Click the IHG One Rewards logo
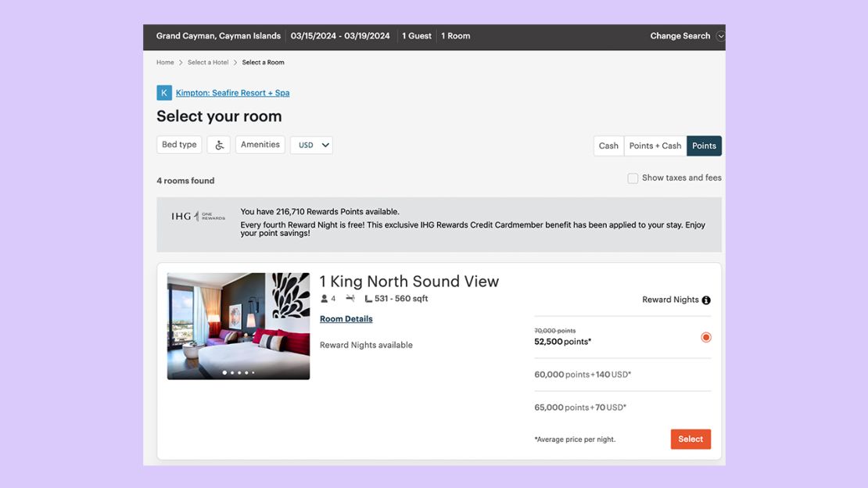Viewport: 868px width, 488px height. tap(198, 216)
